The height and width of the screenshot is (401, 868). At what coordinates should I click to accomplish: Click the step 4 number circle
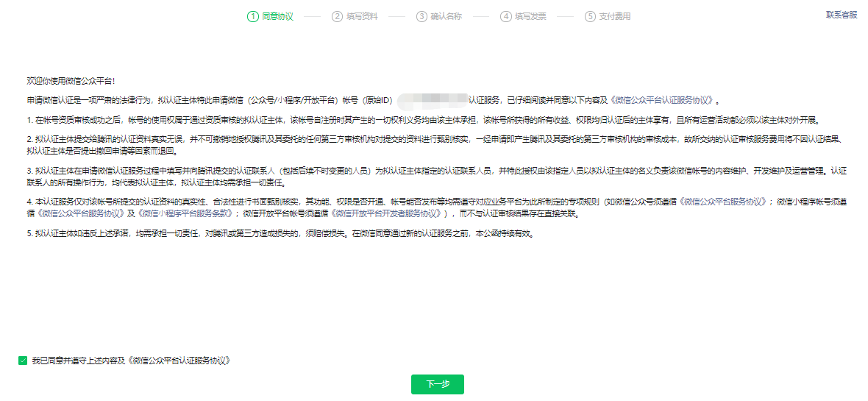pos(505,16)
